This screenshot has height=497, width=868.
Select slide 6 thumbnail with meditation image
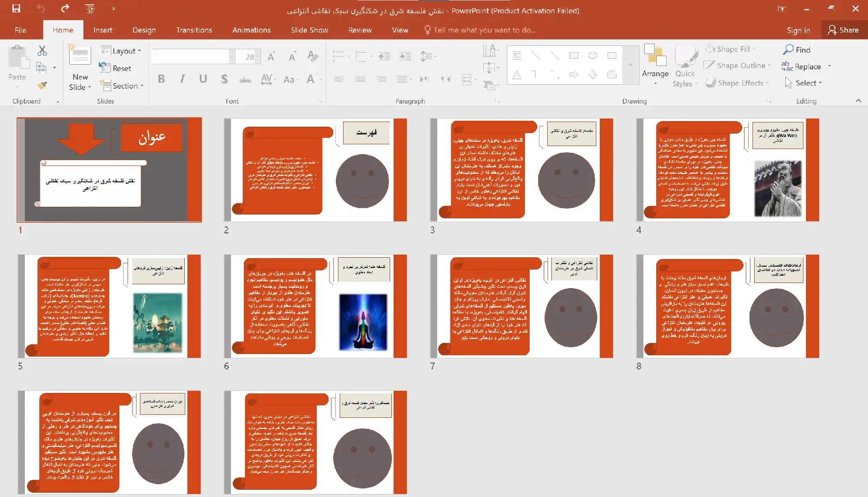(315, 306)
